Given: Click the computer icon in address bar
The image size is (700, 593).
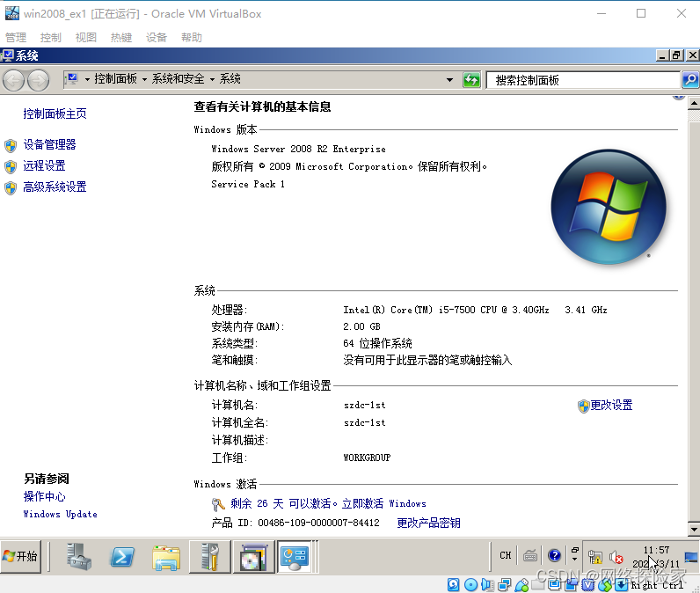Looking at the screenshot, I should (72, 79).
